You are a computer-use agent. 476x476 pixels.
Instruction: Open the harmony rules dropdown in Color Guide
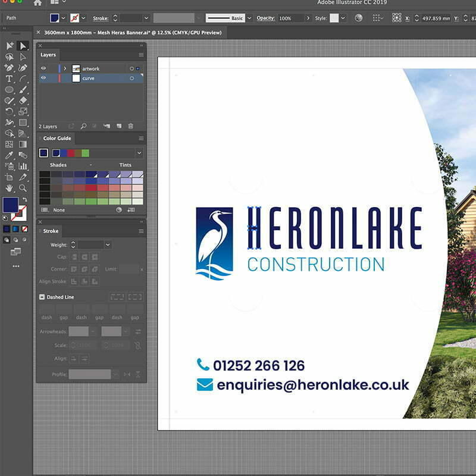[x=139, y=153]
